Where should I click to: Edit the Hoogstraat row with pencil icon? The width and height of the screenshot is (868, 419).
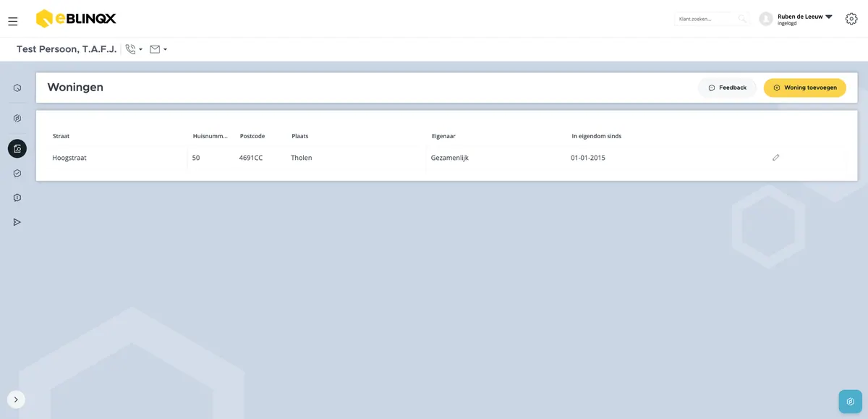tap(776, 157)
